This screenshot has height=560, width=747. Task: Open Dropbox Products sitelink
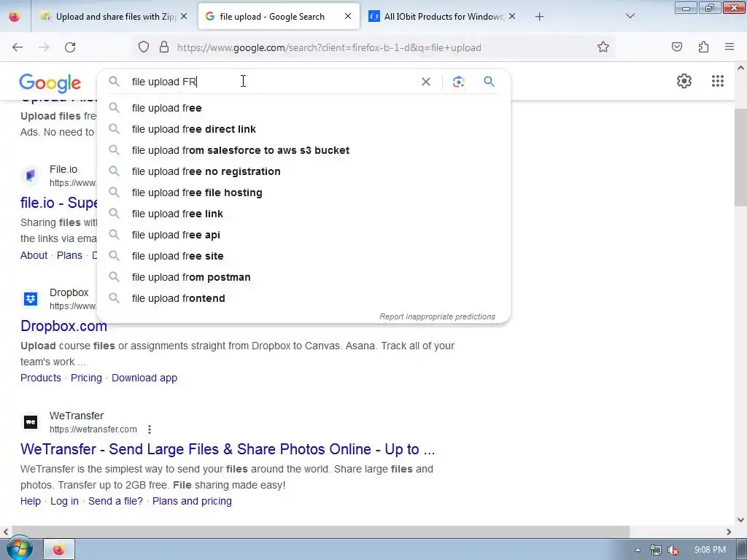(x=41, y=378)
